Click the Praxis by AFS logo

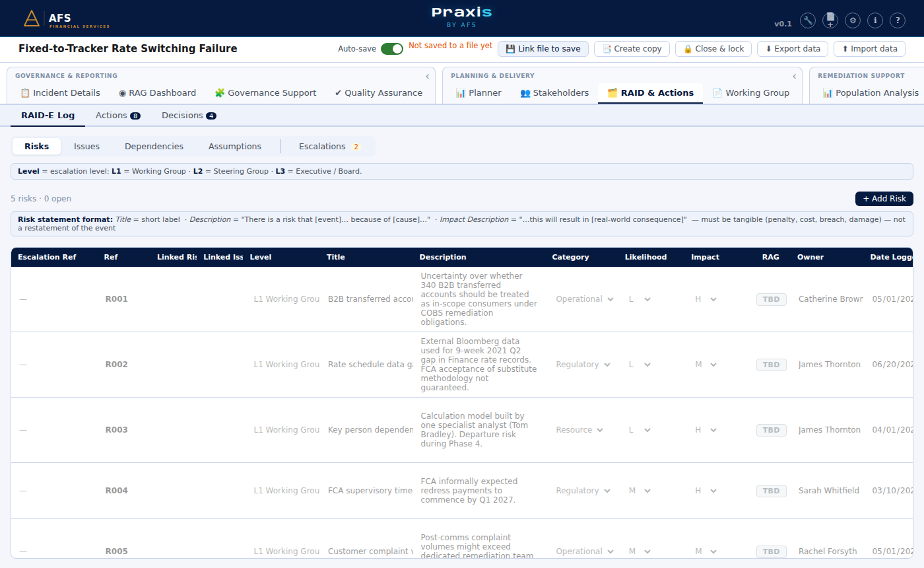pyautogui.click(x=461, y=18)
